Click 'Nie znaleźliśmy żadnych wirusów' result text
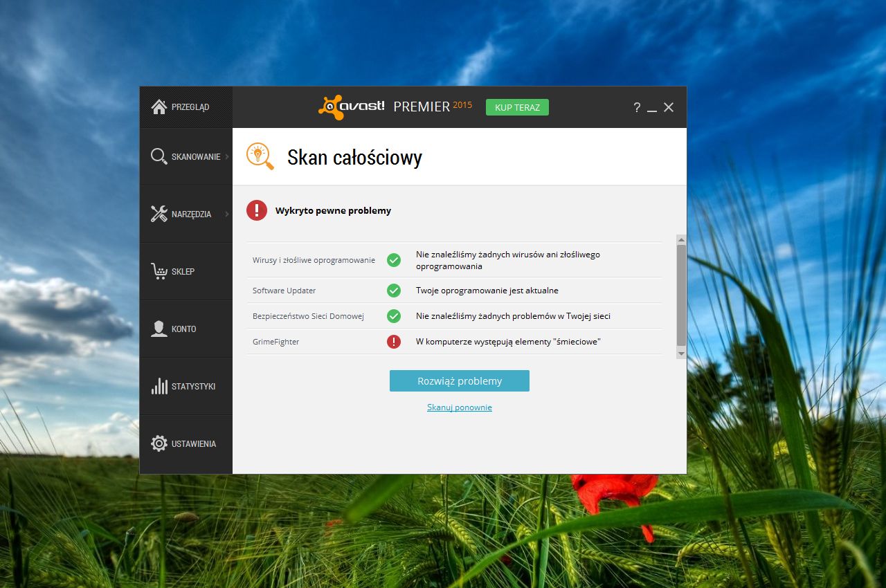 tap(508, 260)
